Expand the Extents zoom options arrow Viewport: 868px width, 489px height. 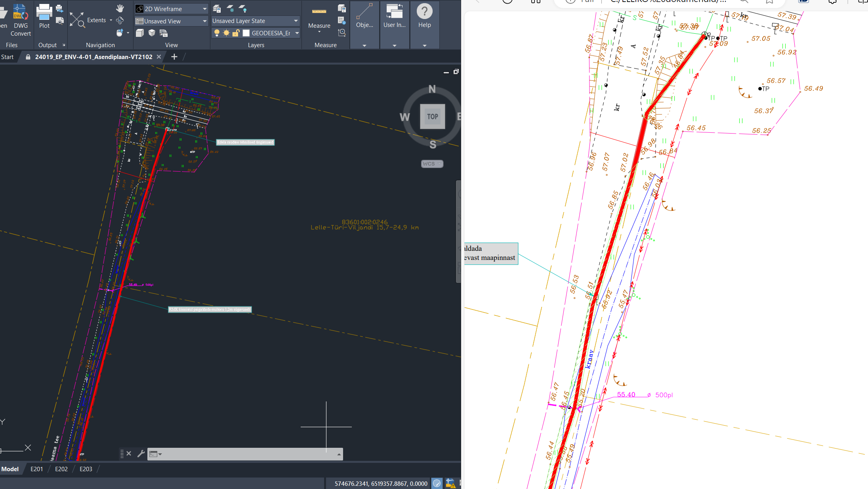(111, 20)
